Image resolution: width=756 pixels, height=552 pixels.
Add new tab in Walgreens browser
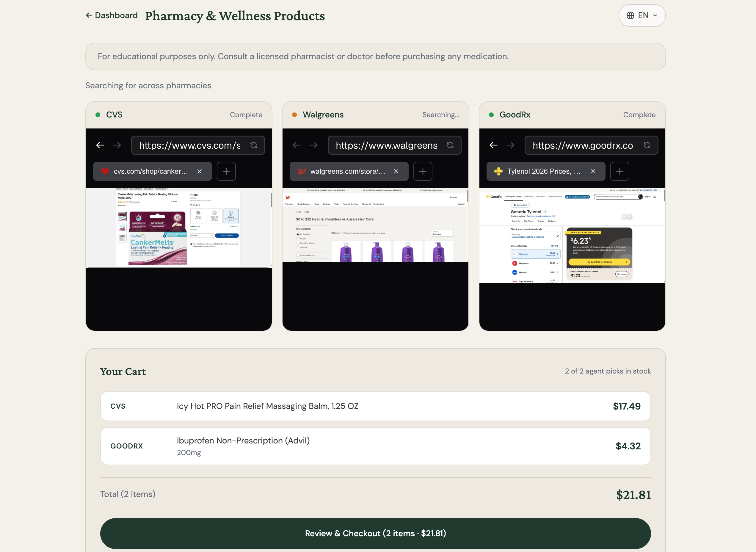[423, 171]
